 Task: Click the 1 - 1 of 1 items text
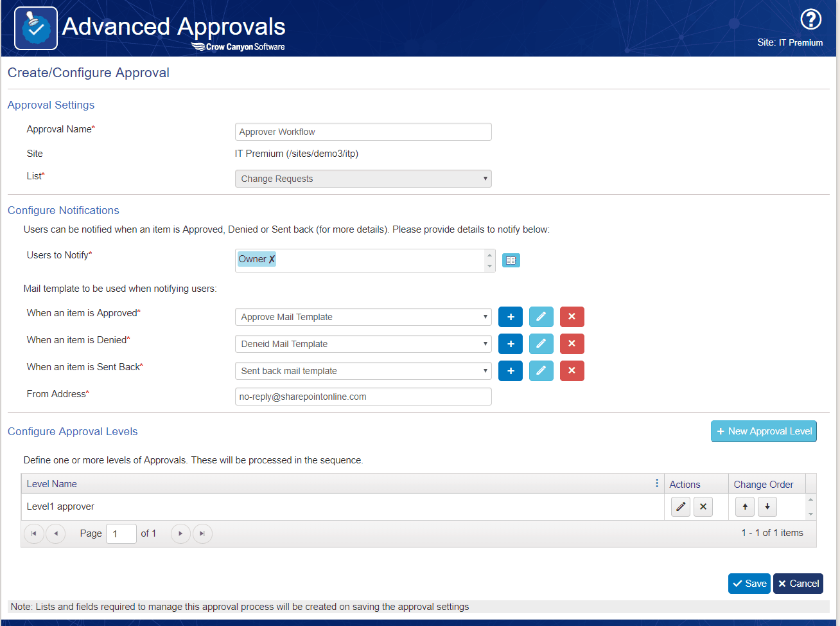[x=772, y=533]
